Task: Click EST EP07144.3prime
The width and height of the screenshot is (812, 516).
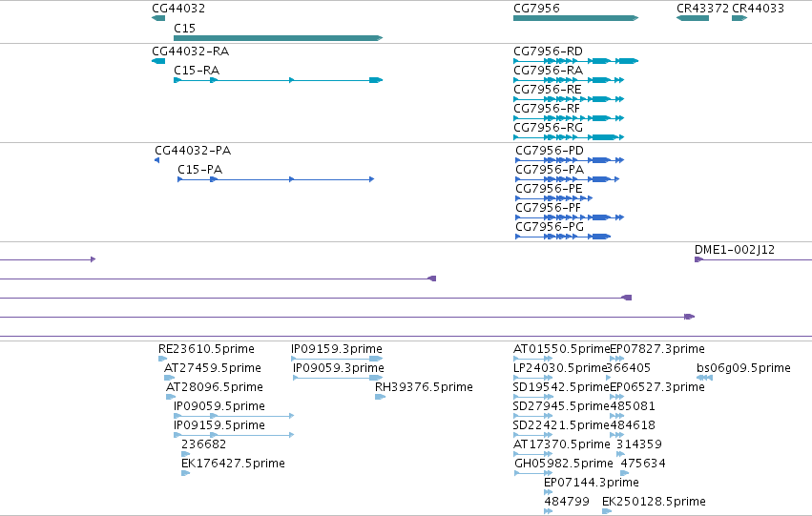Action: point(548,493)
